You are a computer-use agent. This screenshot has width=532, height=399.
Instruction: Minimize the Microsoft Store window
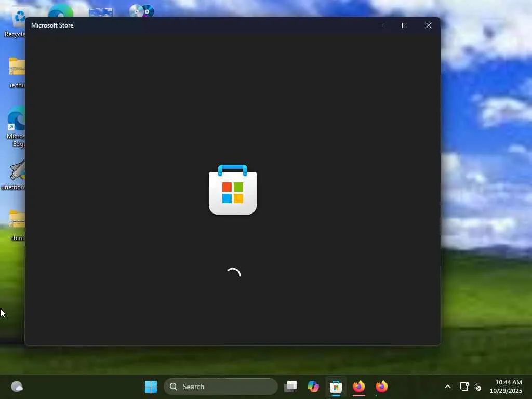pos(381,25)
